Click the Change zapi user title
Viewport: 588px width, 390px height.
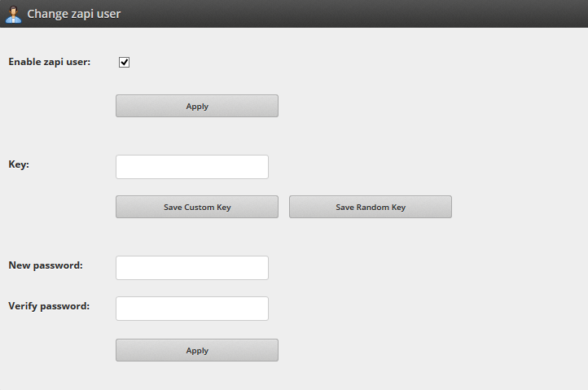(74, 14)
